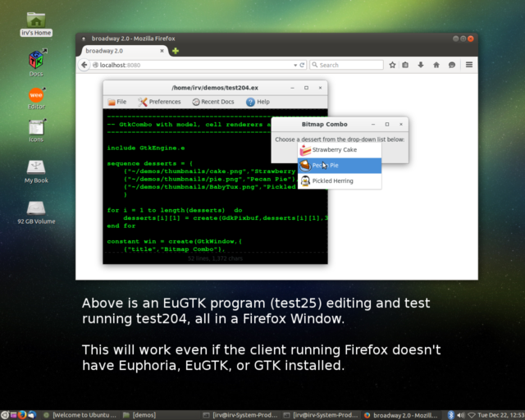Screen dimensions: 525x420
Task: Click the Recent Docs button
Action: 213,102
